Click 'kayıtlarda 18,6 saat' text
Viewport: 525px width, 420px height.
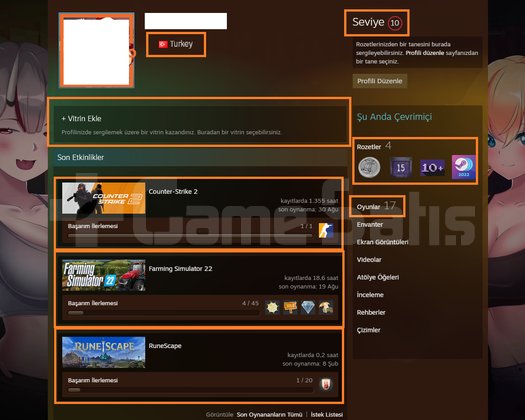point(311,278)
